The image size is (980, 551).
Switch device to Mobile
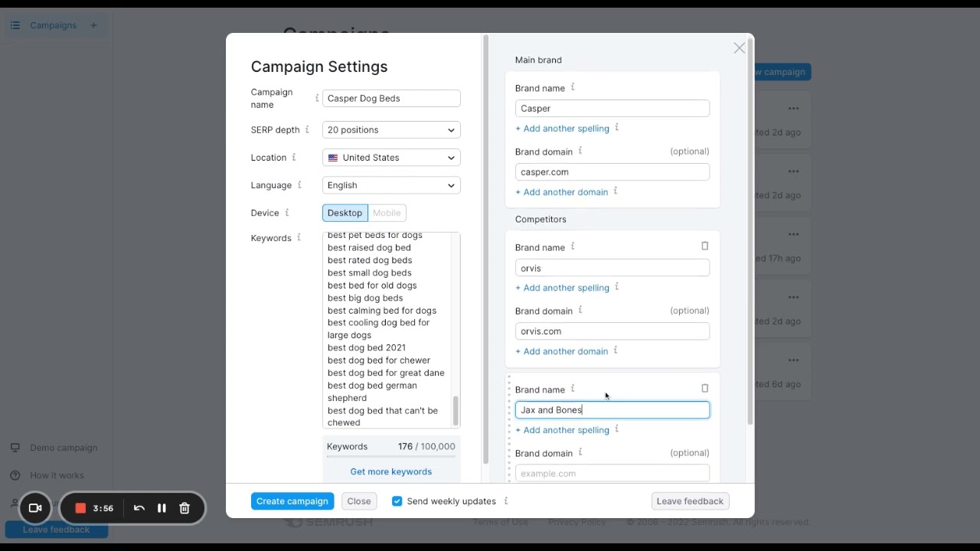(x=387, y=213)
